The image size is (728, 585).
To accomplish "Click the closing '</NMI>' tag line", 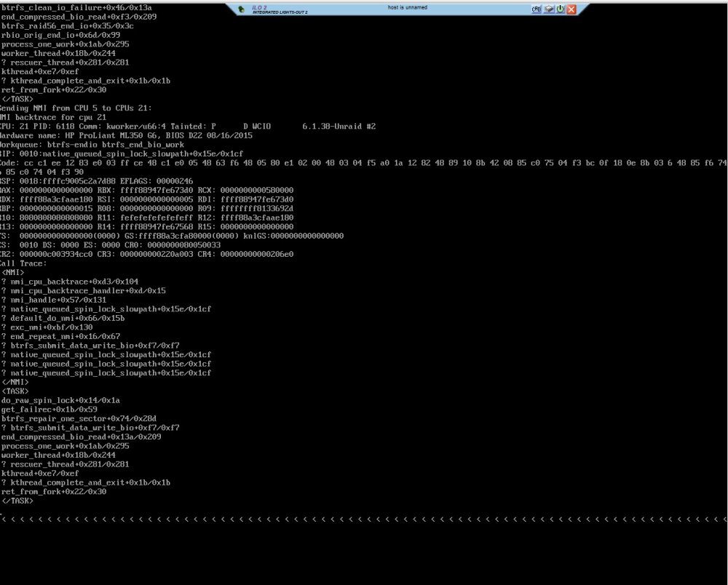I will click(15, 382).
